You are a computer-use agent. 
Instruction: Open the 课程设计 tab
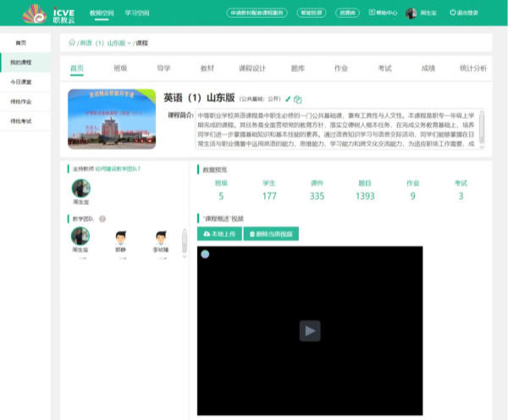point(252,69)
